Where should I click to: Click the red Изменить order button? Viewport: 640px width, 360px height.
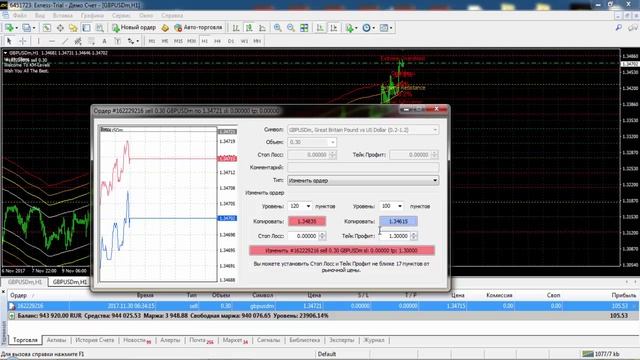click(x=342, y=250)
